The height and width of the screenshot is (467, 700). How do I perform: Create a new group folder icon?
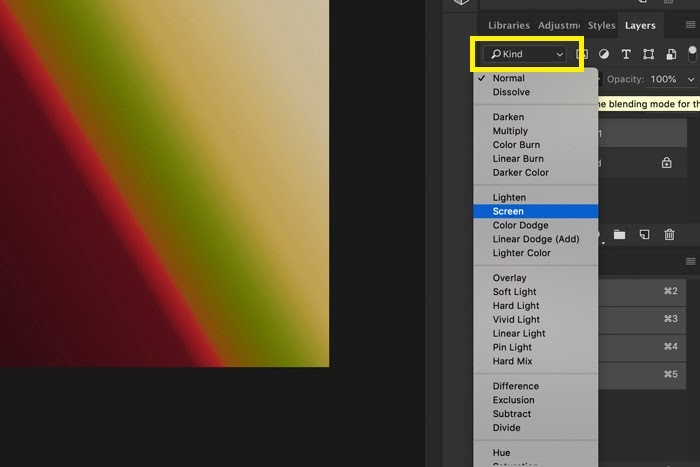(x=620, y=234)
